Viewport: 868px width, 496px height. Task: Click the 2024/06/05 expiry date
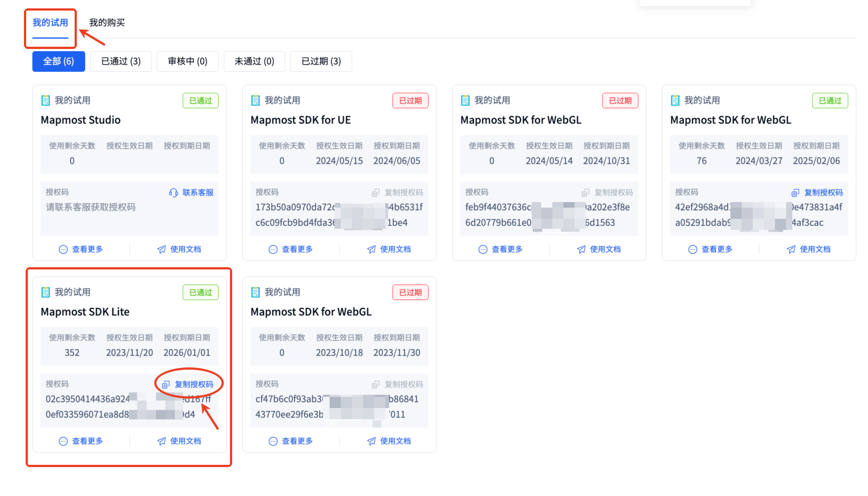coord(397,161)
